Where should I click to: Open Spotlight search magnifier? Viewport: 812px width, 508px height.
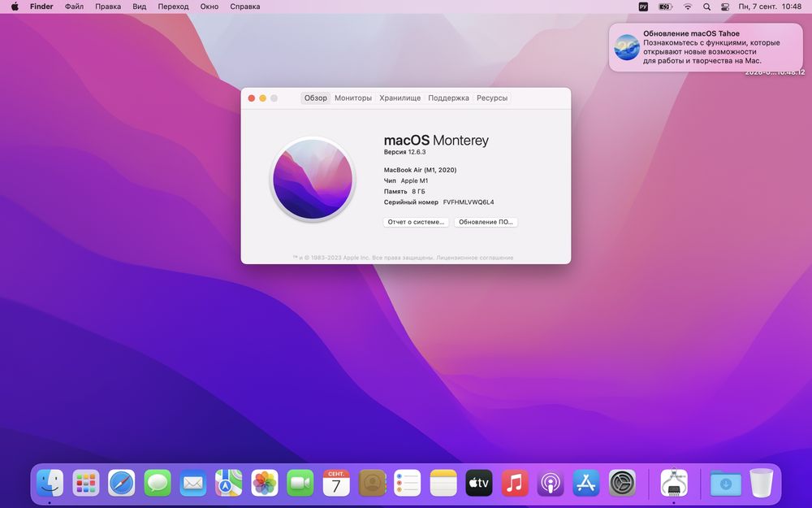706,7
